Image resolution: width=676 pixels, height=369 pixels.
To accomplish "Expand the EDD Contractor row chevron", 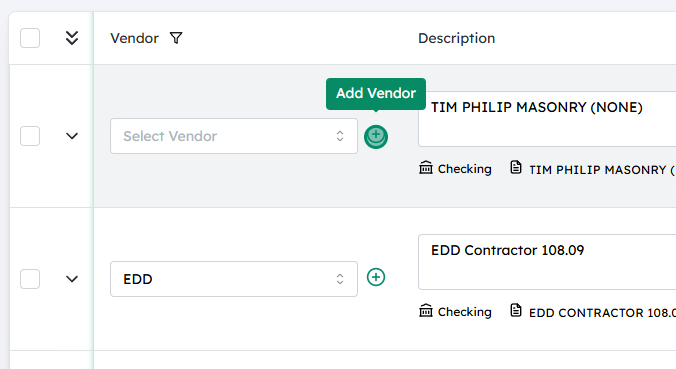I will tap(72, 279).
